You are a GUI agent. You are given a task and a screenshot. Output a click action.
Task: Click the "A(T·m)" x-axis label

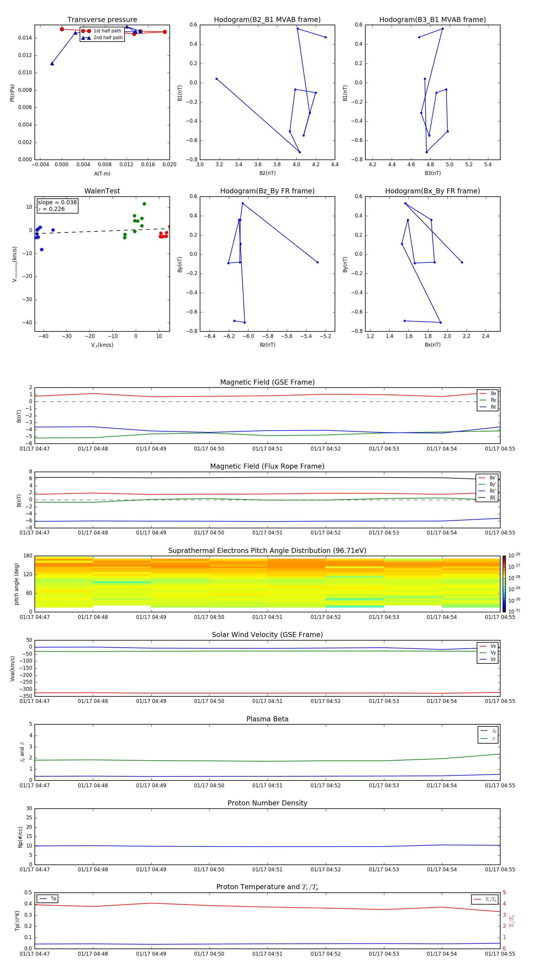click(x=102, y=173)
